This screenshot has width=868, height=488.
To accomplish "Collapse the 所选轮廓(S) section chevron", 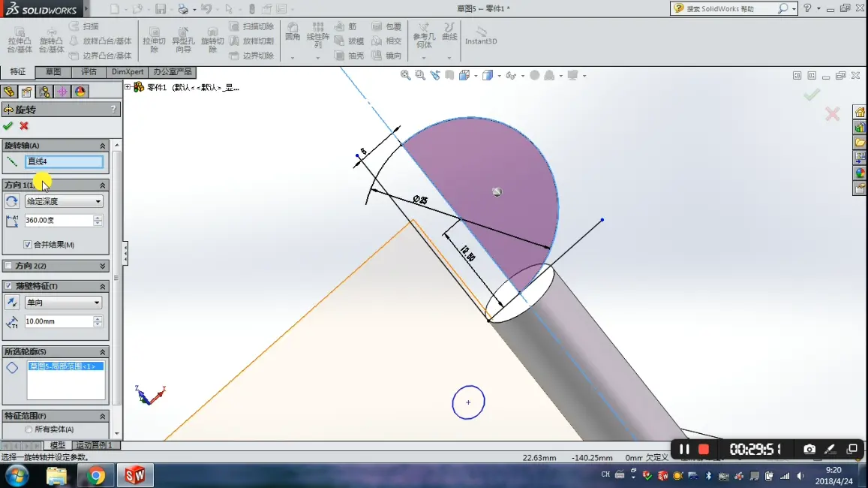I will tap(103, 352).
